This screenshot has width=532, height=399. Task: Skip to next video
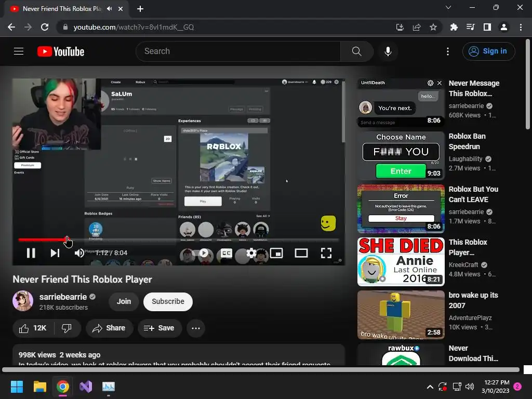[55, 253]
